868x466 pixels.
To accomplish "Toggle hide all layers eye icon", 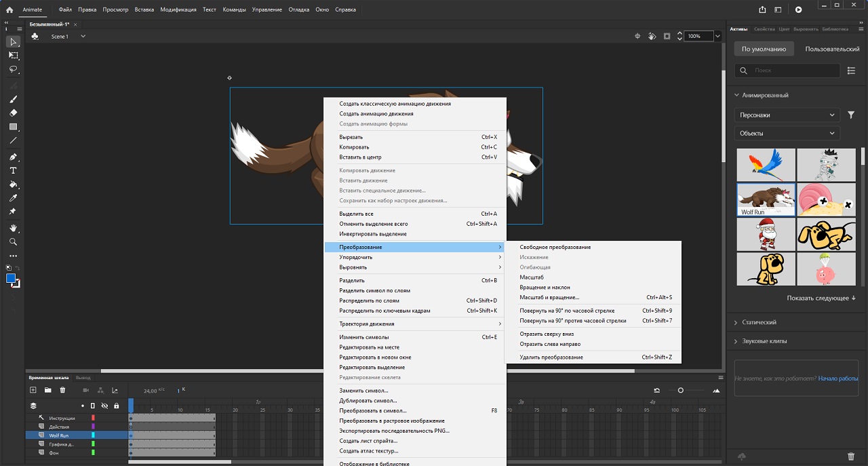I will tap(104, 406).
